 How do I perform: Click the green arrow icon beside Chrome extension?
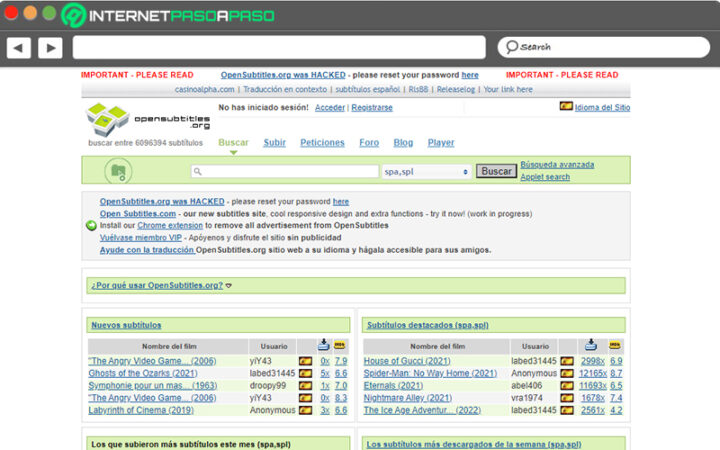pyautogui.click(x=91, y=226)
